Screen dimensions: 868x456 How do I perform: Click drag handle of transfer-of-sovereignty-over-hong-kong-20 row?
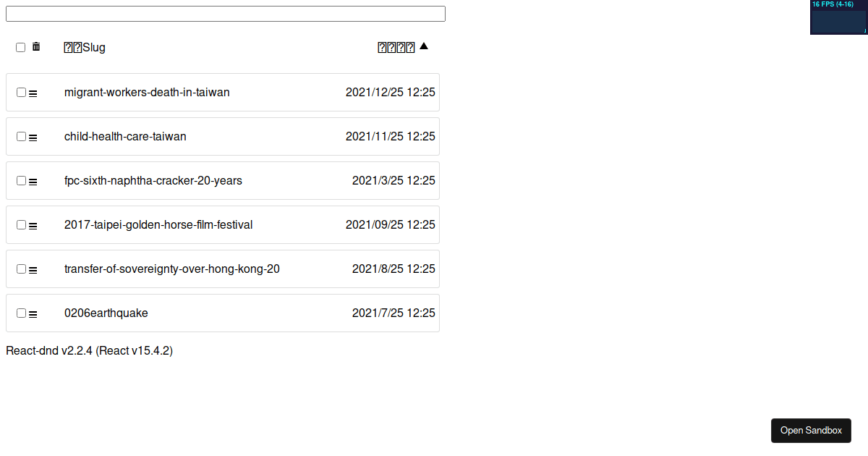tap(33, 269)
